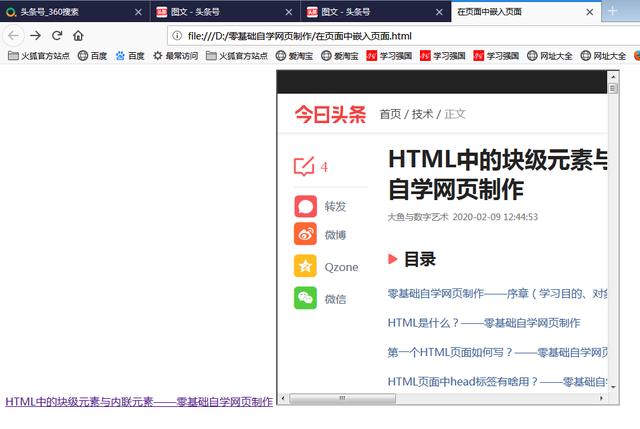Screen dimensions: 640x429
Task: Click iframe vertical scrollbar down arrow
Action: (x=613, y=387)
